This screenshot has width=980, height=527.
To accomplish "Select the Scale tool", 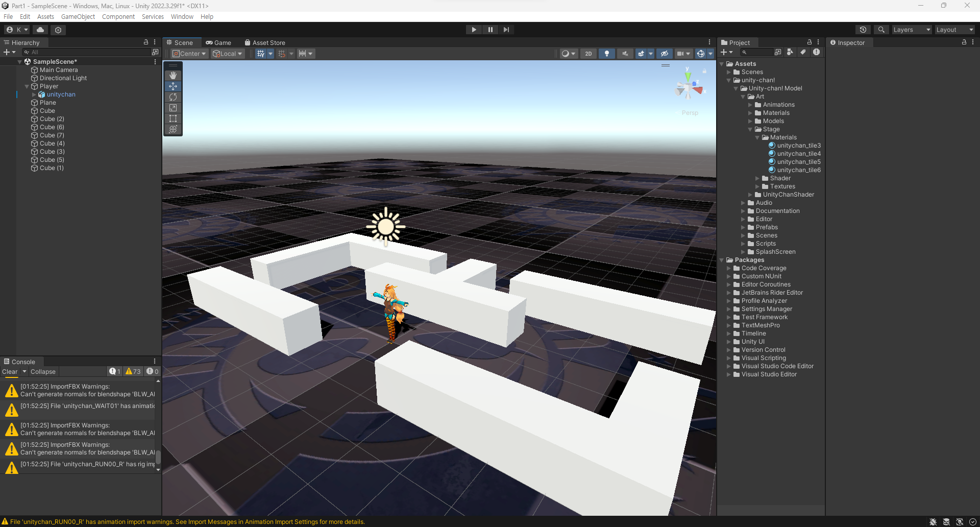I will (x=173, y=108).
